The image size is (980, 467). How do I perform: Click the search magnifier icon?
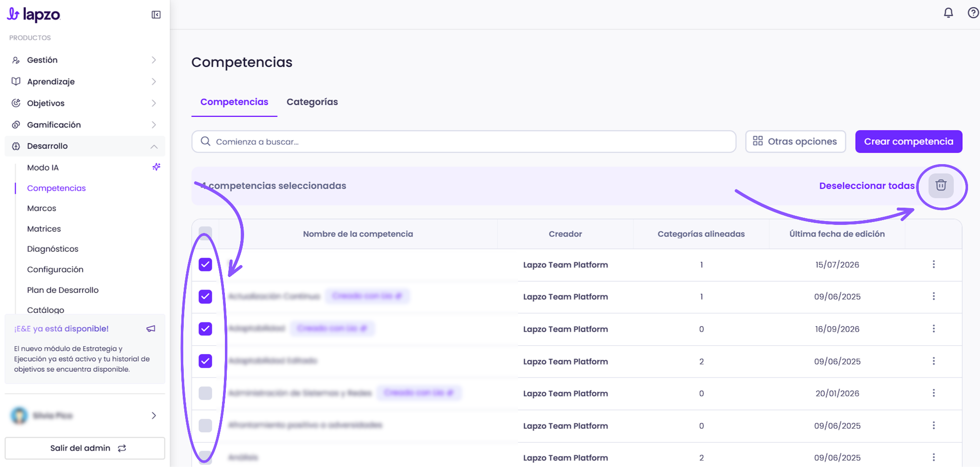[x=205, y=142]
